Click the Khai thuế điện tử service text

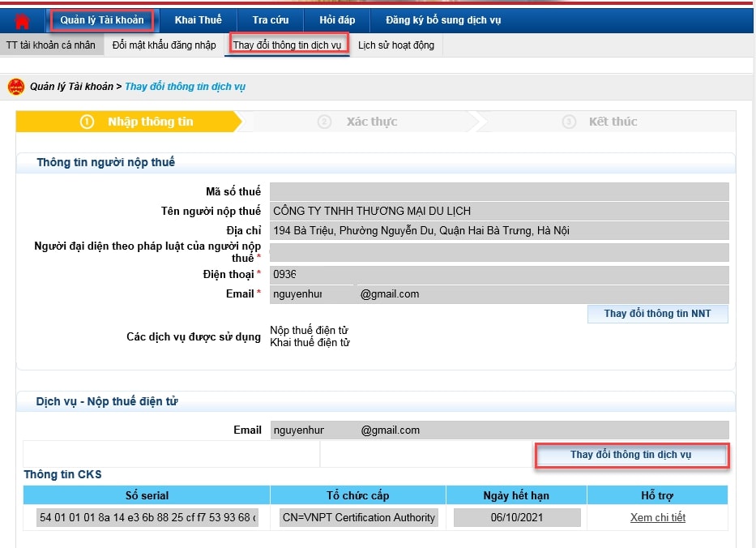pos(310,342)
